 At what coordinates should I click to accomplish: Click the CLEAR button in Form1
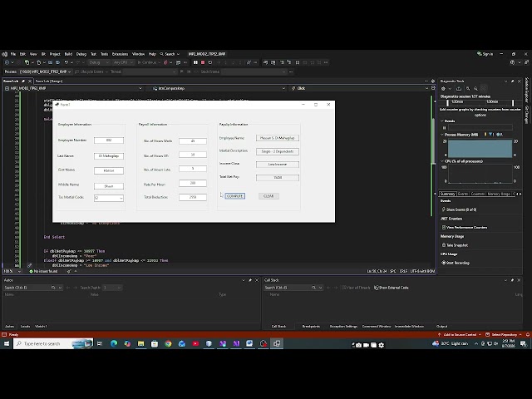(268, 196)
